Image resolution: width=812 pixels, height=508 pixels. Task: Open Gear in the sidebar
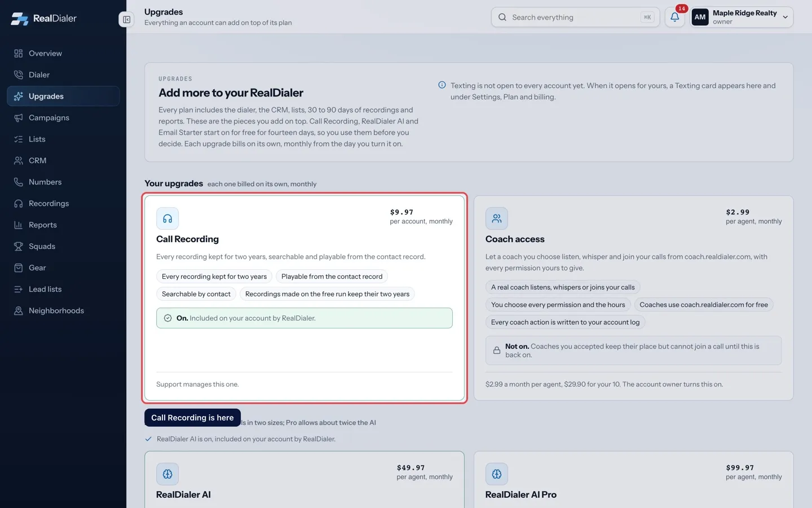click(63, 268)
